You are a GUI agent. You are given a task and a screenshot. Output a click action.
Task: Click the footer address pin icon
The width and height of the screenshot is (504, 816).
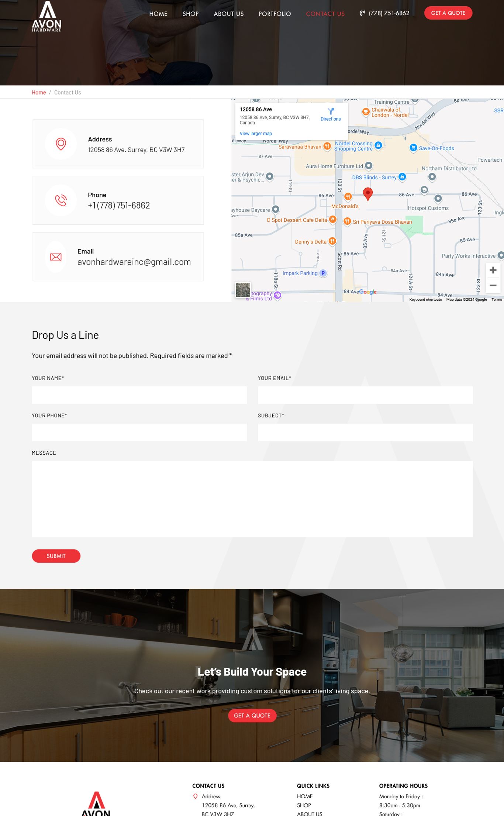tap(196, 796)
